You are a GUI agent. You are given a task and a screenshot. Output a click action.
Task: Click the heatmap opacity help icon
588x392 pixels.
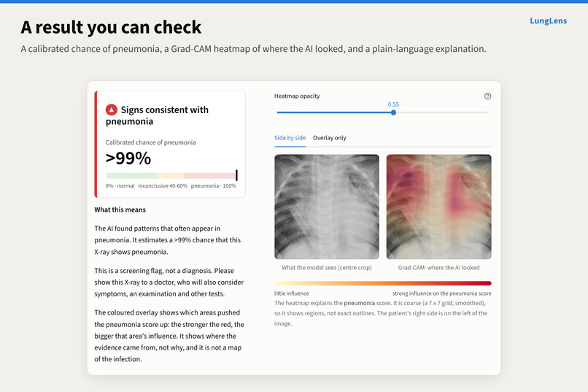487,96
